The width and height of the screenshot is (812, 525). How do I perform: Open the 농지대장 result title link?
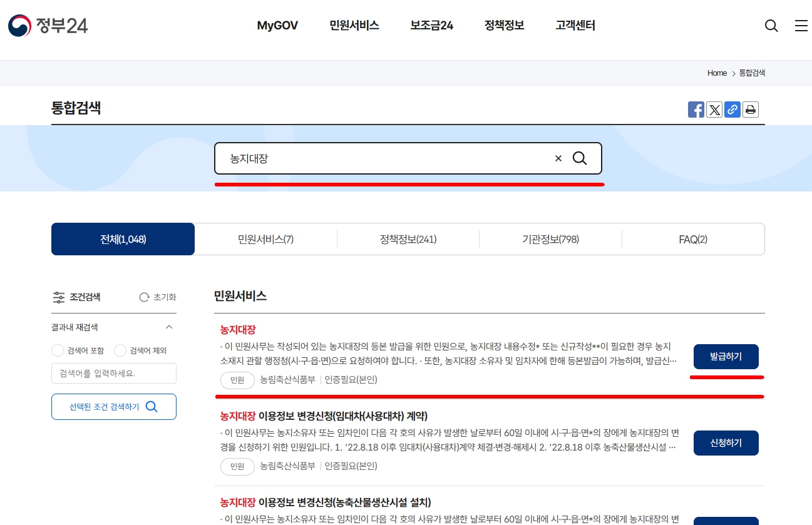(238, 330)
